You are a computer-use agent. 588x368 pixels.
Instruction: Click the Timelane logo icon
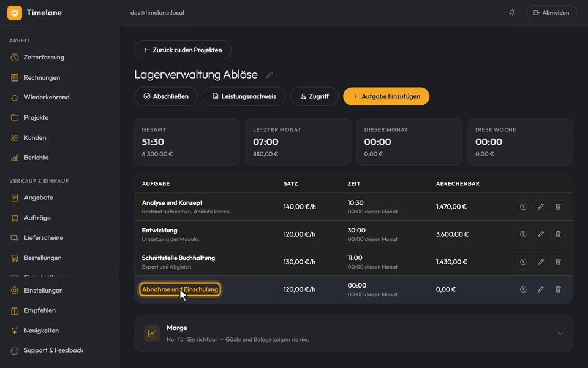click(15, 13)
